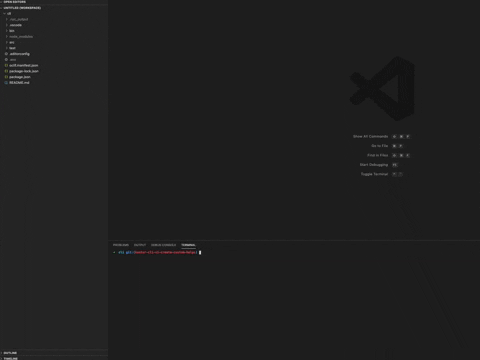Click the JSON icon beside package.json
The height and width of the screenshot is (360, 480).
(6, 77)
